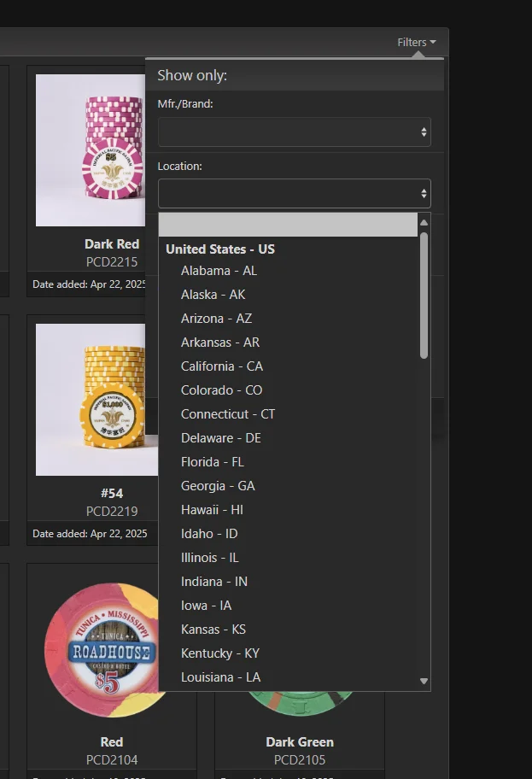Click the location list scrollbar thumb
Viewport: 532px width, 779px height.
424,296
